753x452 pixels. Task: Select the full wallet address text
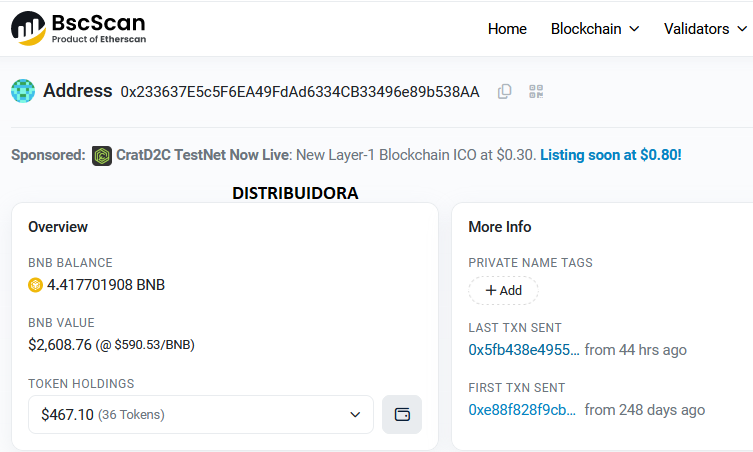click(x=300, y=91)
